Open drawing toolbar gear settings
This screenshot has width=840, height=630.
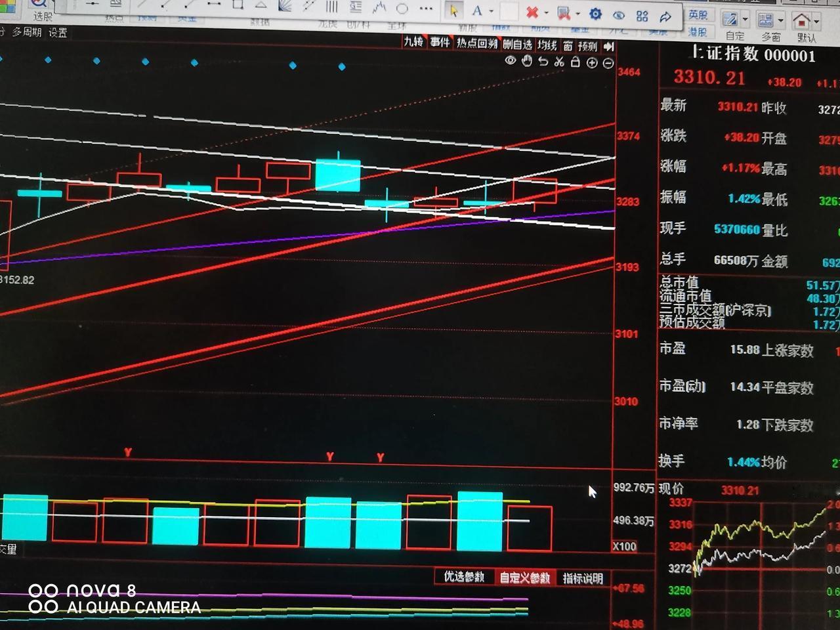(595, 14)
